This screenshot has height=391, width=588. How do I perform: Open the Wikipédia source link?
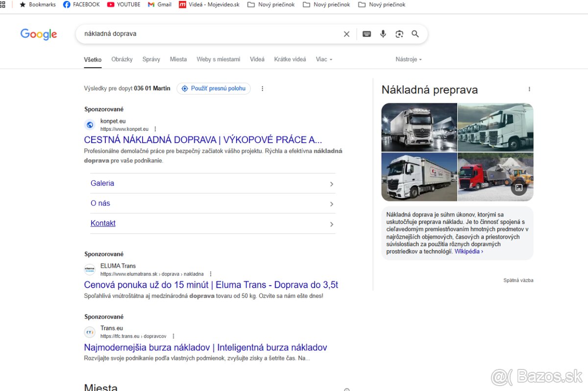(x=469, y=251)
